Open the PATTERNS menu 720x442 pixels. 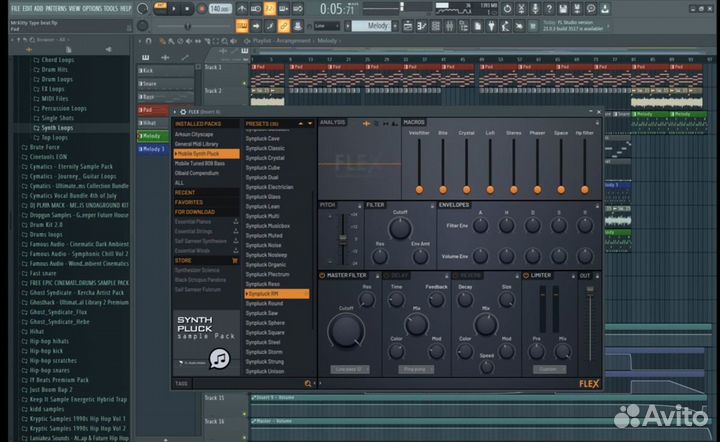tap(56, 8)
